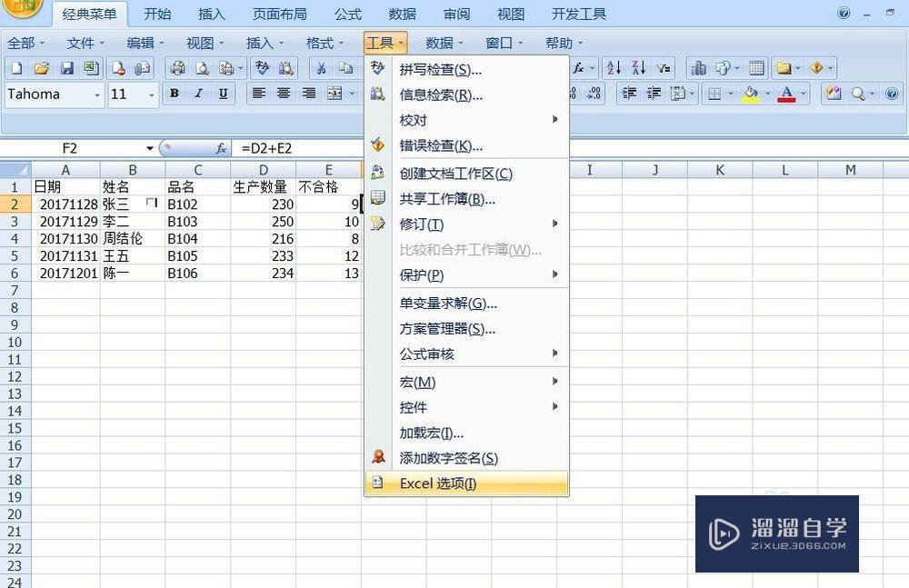Open the Tahoma font name dropdown

97,94
